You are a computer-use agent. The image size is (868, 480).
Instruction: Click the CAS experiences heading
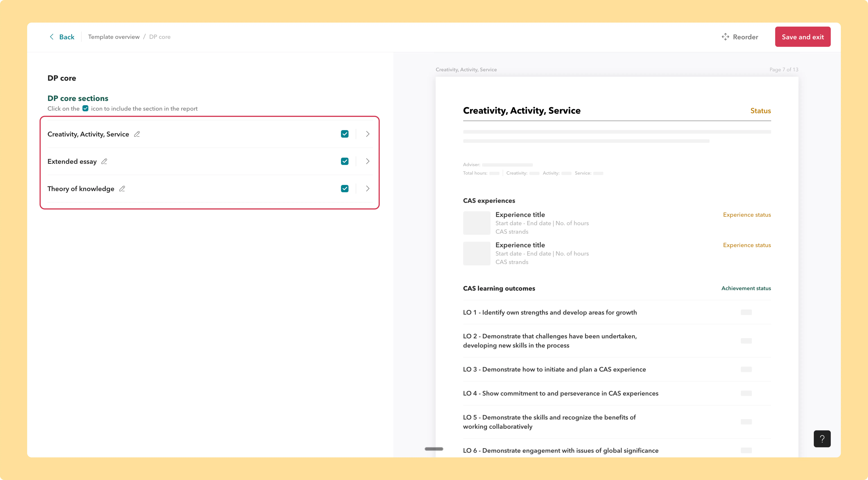click(x=489, y=201)
